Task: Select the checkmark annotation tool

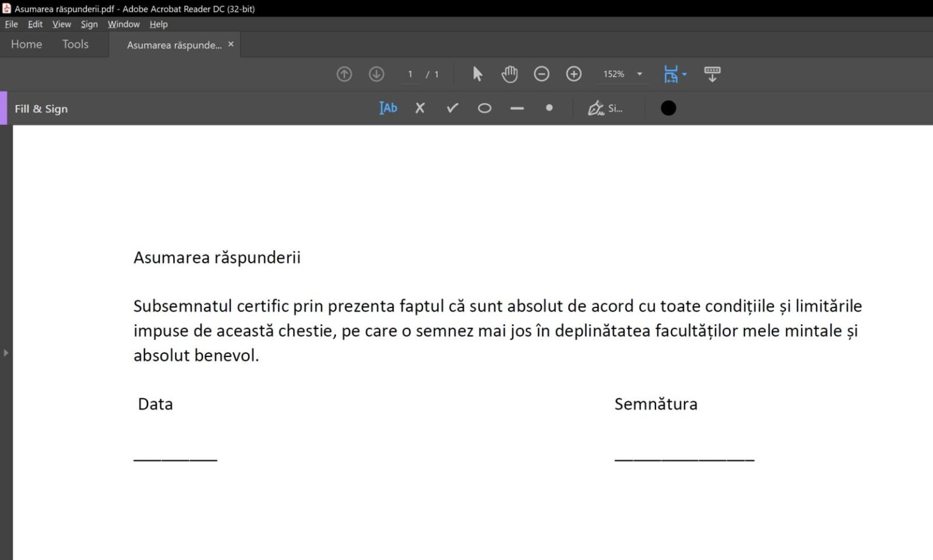Action: pos(452,108)
